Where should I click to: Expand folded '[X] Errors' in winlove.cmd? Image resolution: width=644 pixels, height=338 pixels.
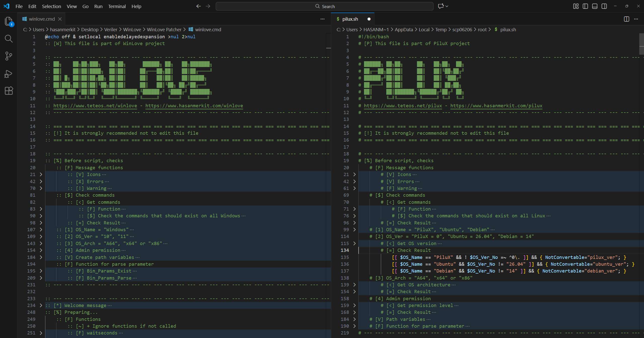point(41,182)
